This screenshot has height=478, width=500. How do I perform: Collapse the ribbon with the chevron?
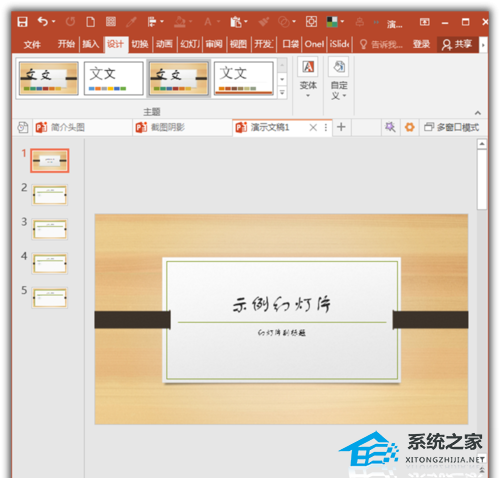click(478, 113)
